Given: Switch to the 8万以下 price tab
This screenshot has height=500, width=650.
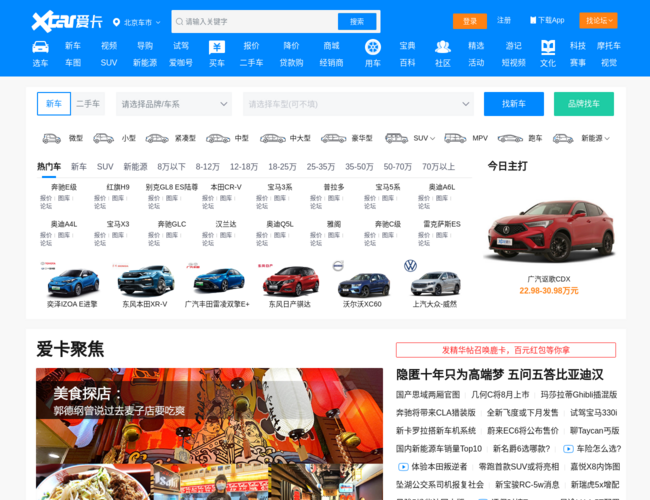Looking at the screenshot, I should point(171,167).
